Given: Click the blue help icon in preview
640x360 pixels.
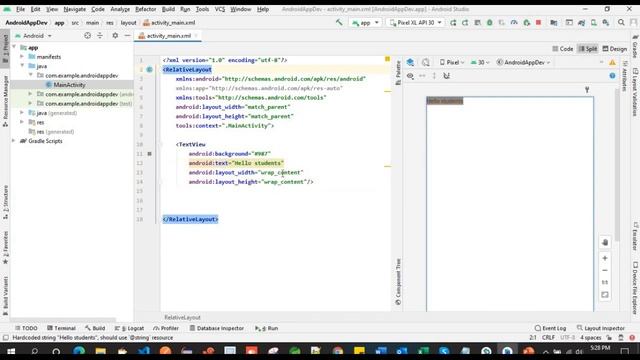Looking at the screenshot, I should [612, 76].
